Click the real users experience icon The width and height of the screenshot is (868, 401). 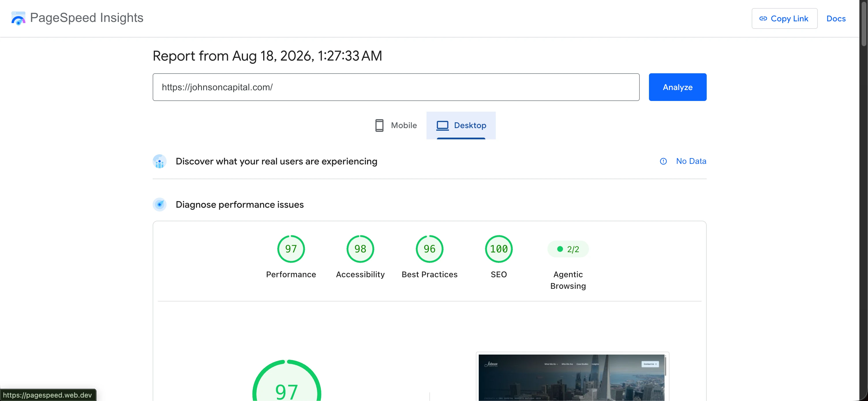159,162
